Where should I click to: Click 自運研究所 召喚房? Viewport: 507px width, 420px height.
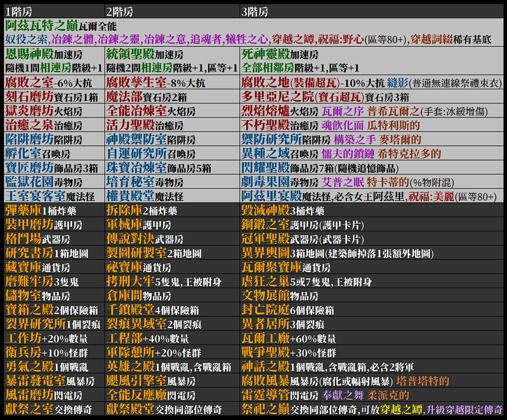[x=172, y=153]
